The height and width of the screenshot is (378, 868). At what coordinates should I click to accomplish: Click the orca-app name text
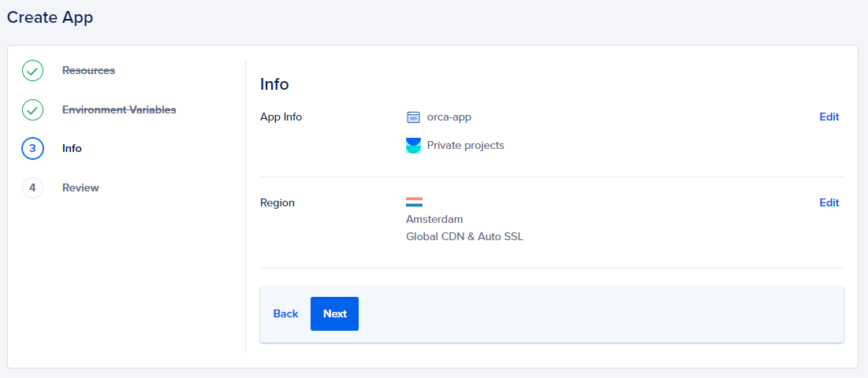(x=449, y=117)
